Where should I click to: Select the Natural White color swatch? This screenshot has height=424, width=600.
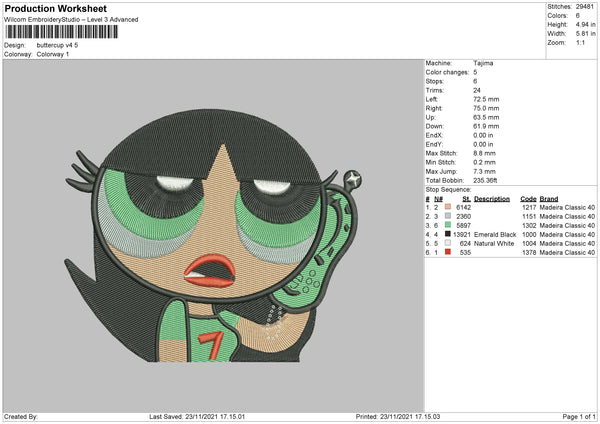448,243
